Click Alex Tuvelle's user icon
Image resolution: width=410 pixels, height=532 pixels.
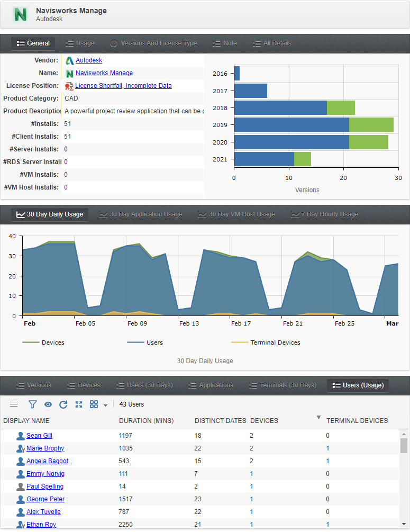(x=20, y=512)
